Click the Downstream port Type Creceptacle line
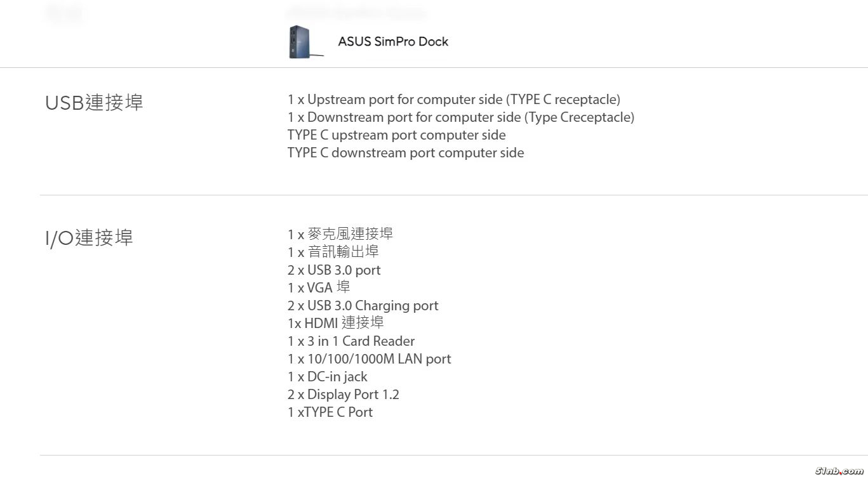 tap(460, 117)
